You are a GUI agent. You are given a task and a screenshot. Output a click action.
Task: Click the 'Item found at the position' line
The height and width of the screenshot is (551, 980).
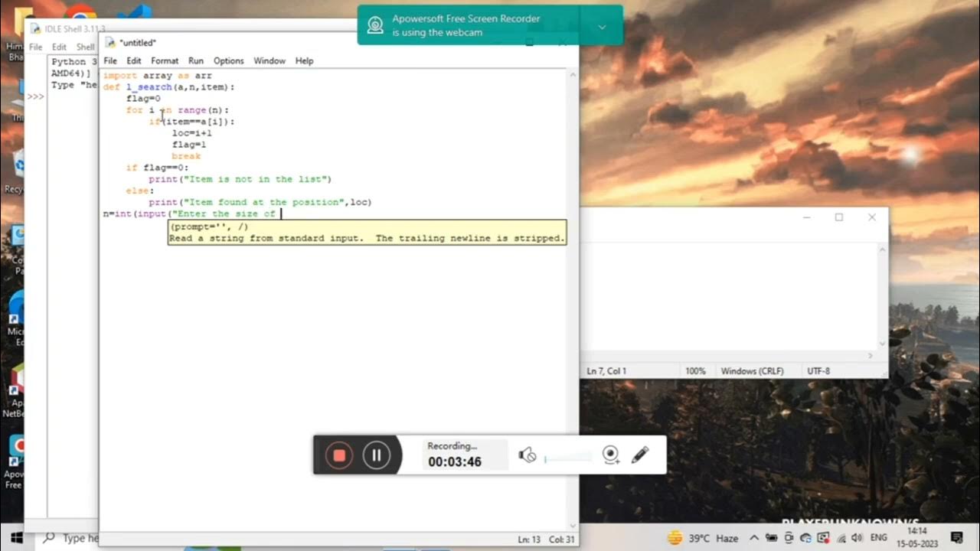(x=260, y=202)
